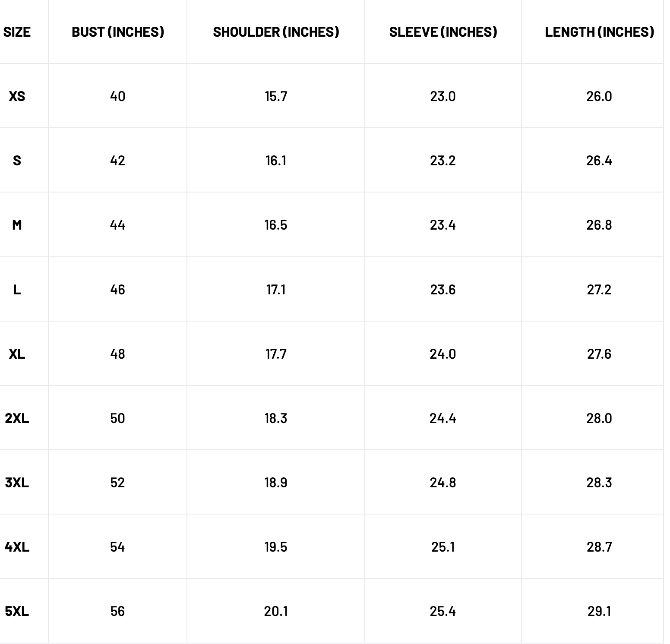Select shoulder value 16.5 for M
The image size is (670, 644).
coord(276,225)
